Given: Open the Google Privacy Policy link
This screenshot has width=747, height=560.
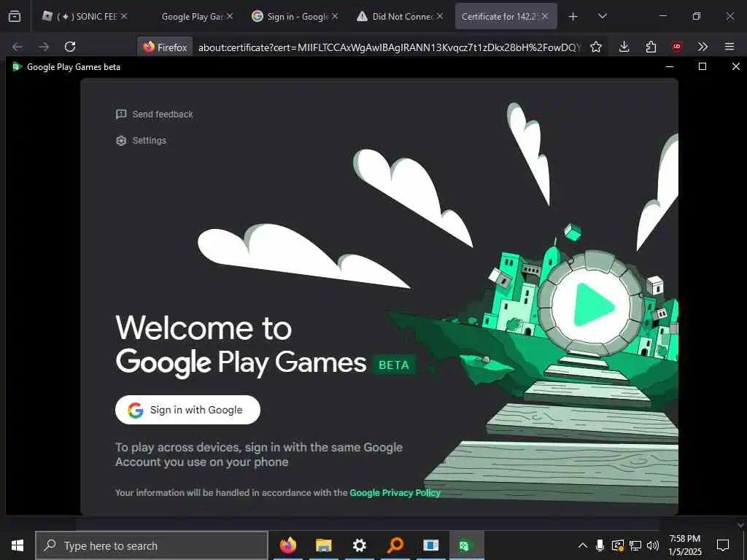Looking at the screenshot, I should [395, 493].
